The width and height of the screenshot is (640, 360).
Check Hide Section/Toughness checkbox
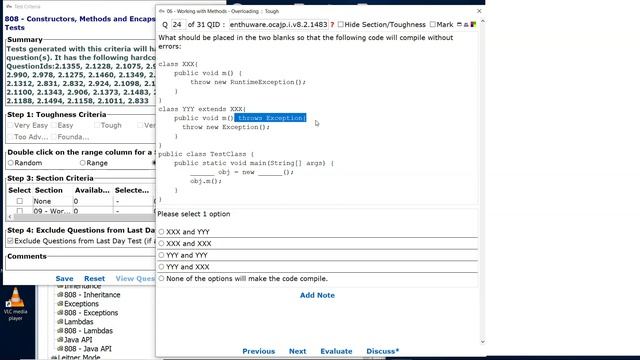click(x=340, y=24)
